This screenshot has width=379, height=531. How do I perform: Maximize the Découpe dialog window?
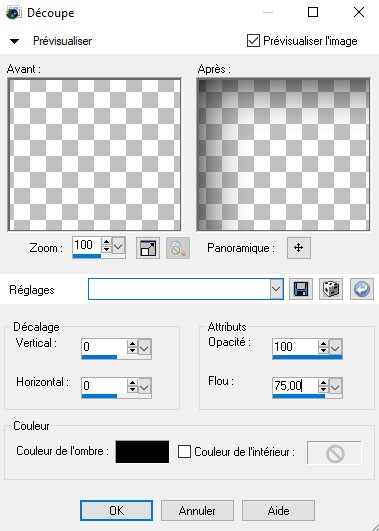(313, 12)
